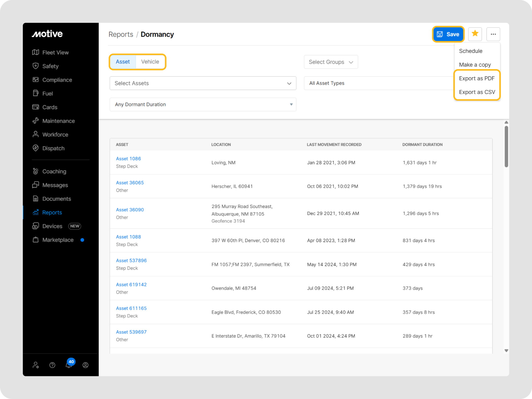532x399 pixels.
Task: Select the Asset toggle option
Action: 123,62
